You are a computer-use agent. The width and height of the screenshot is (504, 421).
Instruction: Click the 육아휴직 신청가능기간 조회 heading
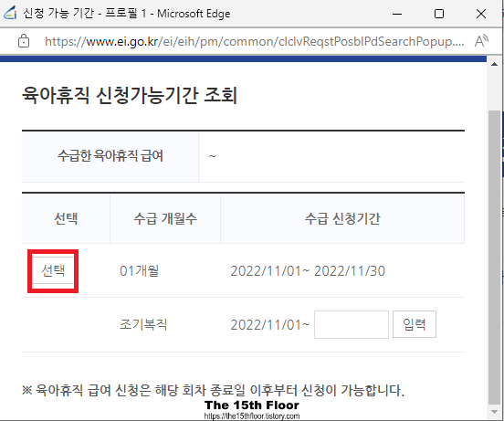[130, 95]
